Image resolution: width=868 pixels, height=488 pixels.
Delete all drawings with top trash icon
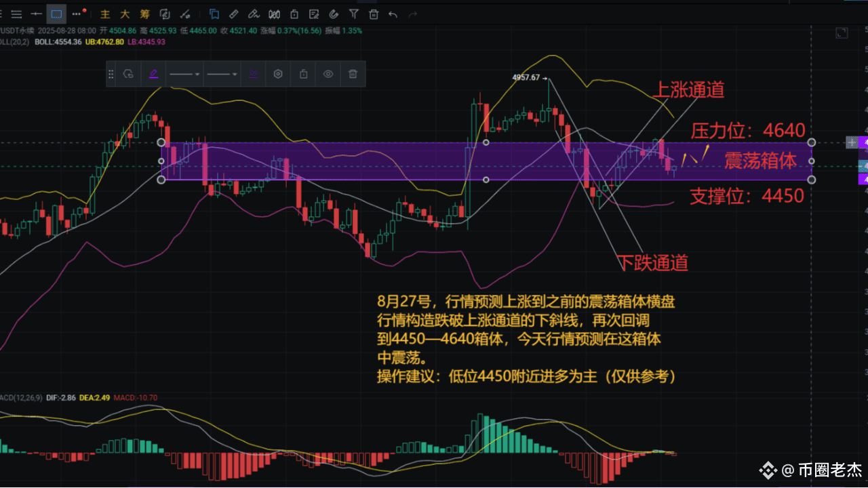[x=374, y=14]
